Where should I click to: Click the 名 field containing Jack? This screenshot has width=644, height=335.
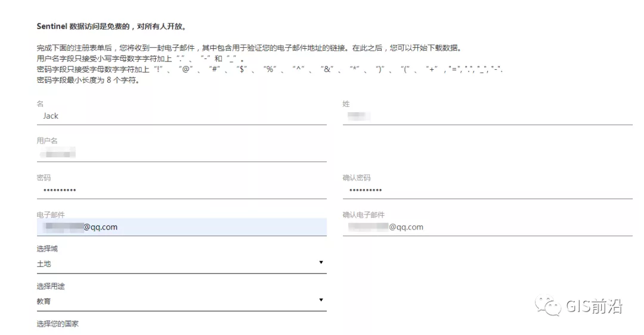click(x=181, y=116)
